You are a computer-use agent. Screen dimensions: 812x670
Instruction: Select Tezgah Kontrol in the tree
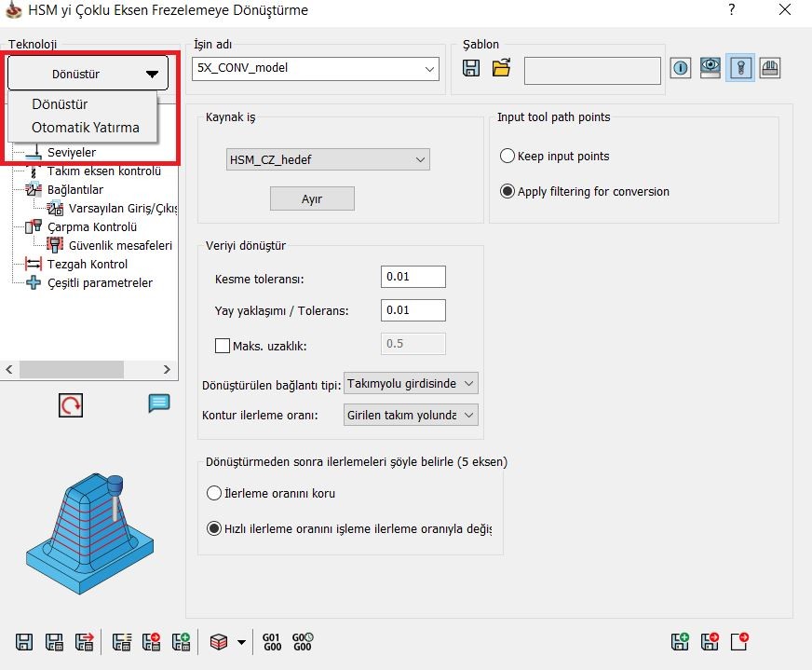pos(88,264)
